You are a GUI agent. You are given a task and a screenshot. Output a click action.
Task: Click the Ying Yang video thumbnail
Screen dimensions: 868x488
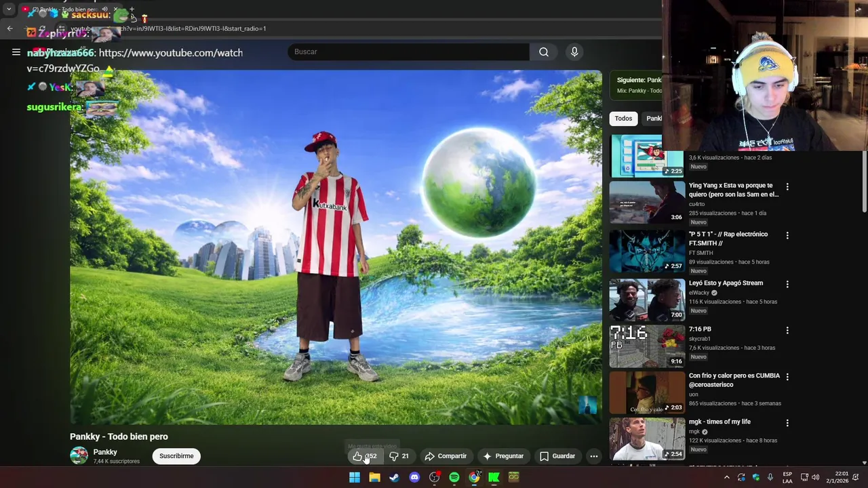click(647, 202)
